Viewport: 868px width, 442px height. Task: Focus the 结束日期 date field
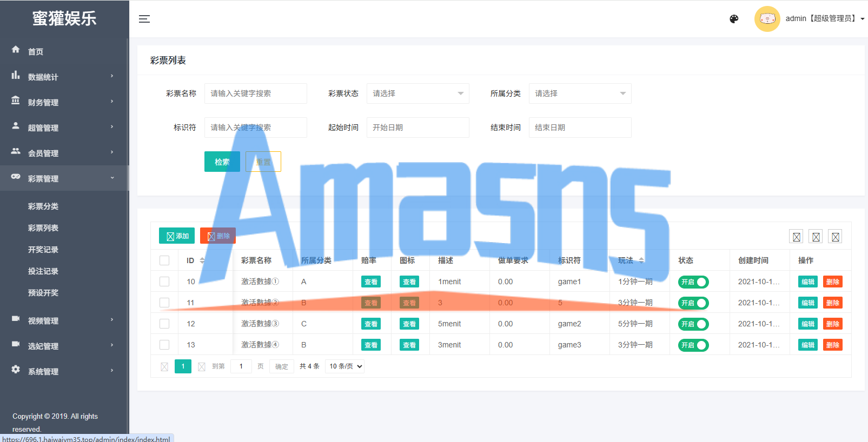[x=580, y=128]
